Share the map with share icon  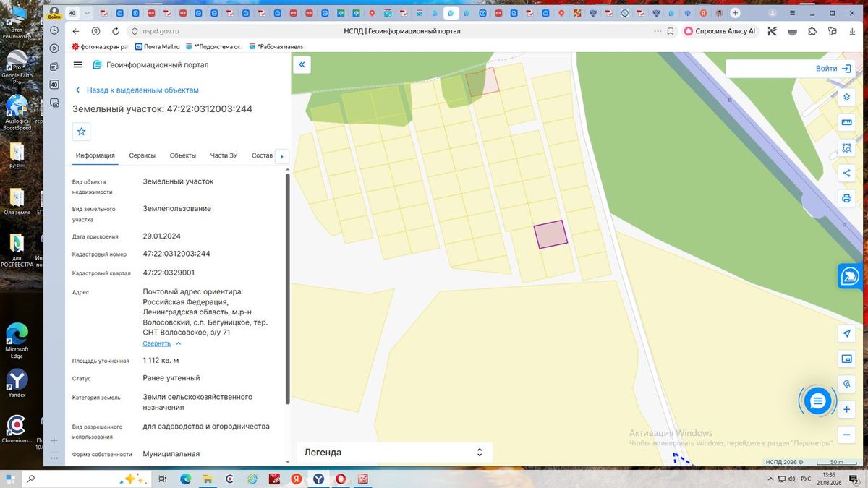847,173
